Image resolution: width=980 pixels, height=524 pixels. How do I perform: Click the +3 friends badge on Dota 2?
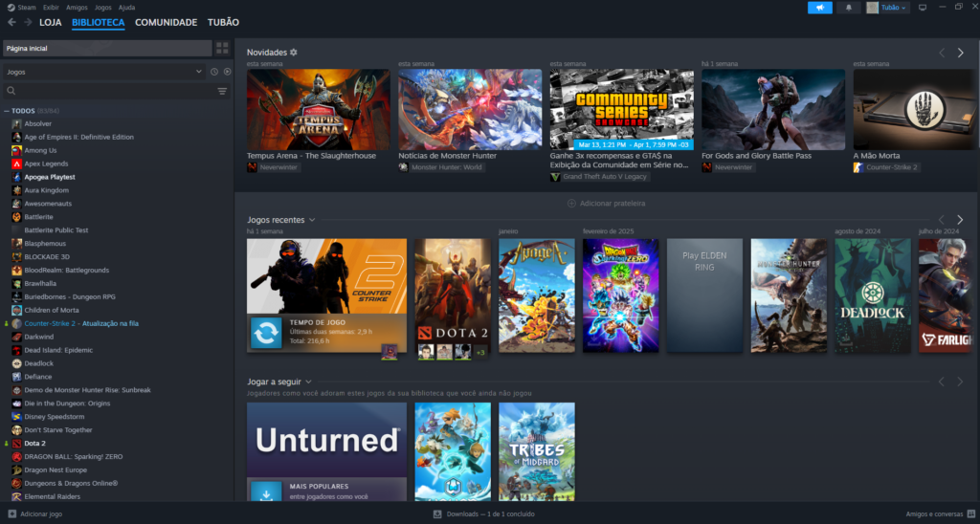point(480,352)
